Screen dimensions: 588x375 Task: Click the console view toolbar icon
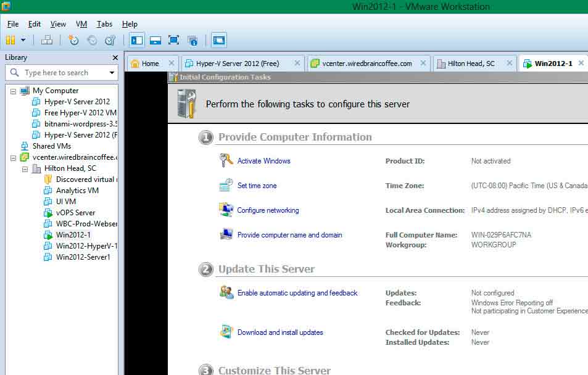click(x=219, y=40)
